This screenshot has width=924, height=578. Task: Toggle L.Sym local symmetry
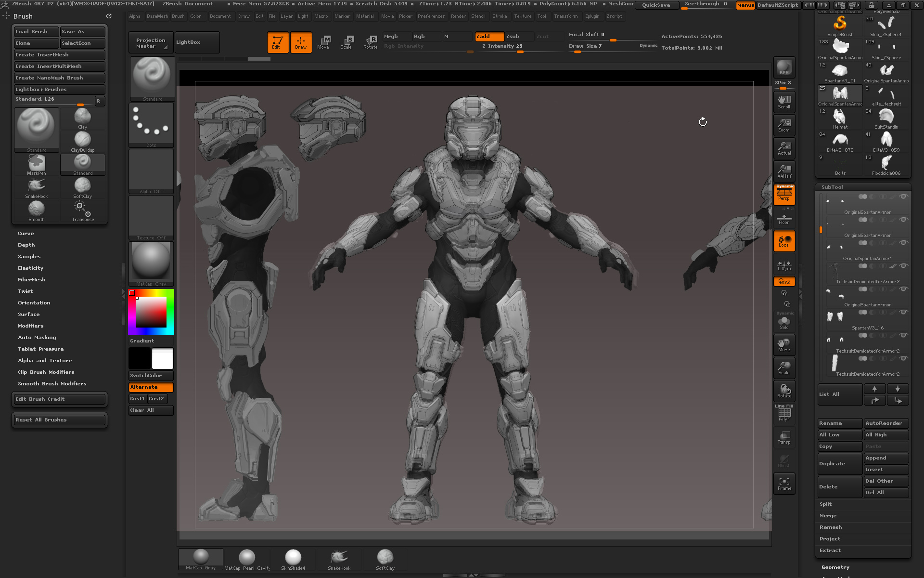784,265
